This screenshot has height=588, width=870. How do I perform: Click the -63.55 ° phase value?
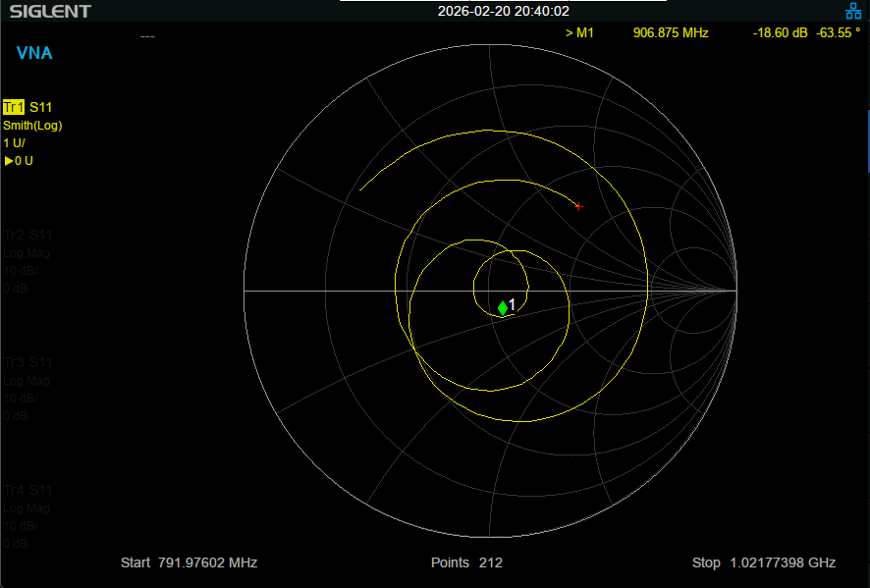(x=838, y=32)
